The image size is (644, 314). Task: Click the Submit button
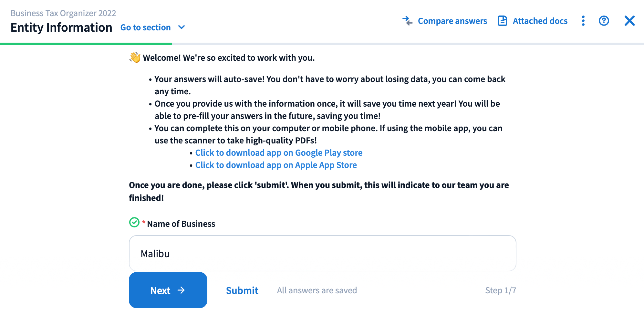pyautogui.click(x=242, y=290)
